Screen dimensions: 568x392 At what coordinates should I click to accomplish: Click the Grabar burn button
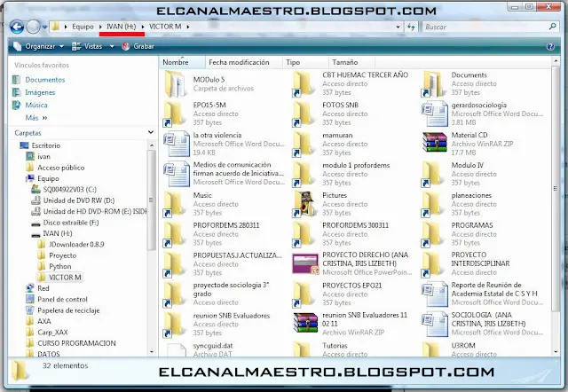pos(138,46)
